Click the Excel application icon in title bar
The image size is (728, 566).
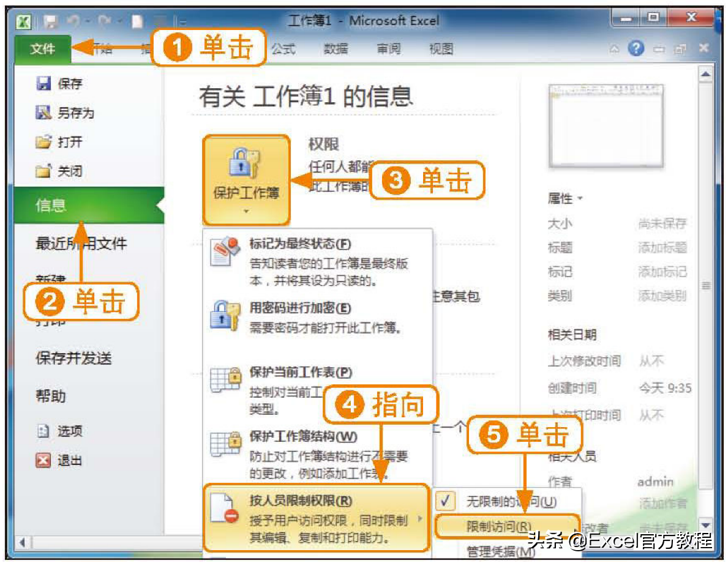tap(23, 21)
